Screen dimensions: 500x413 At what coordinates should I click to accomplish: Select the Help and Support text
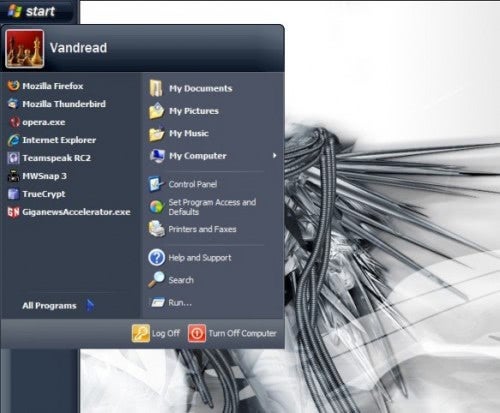(x=200, y=258)
